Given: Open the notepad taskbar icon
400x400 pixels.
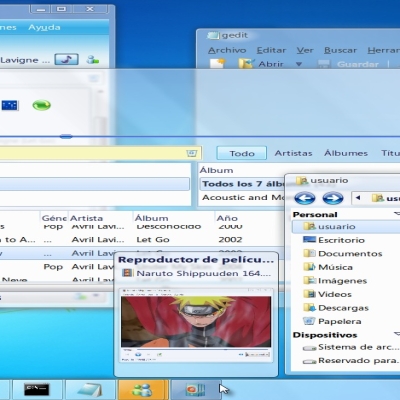Looking at the screenshot, I should 89,389.
